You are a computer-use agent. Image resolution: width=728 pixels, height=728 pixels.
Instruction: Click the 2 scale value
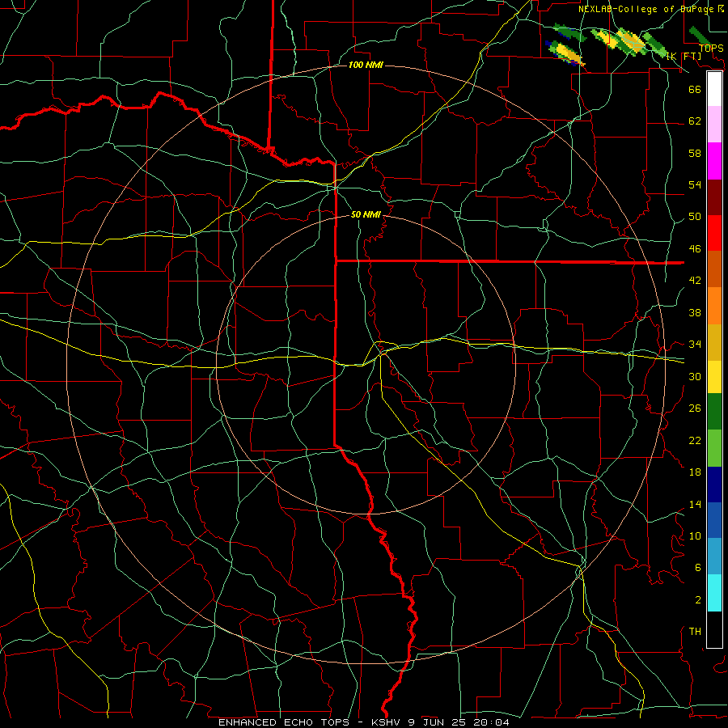click(697, 600)
